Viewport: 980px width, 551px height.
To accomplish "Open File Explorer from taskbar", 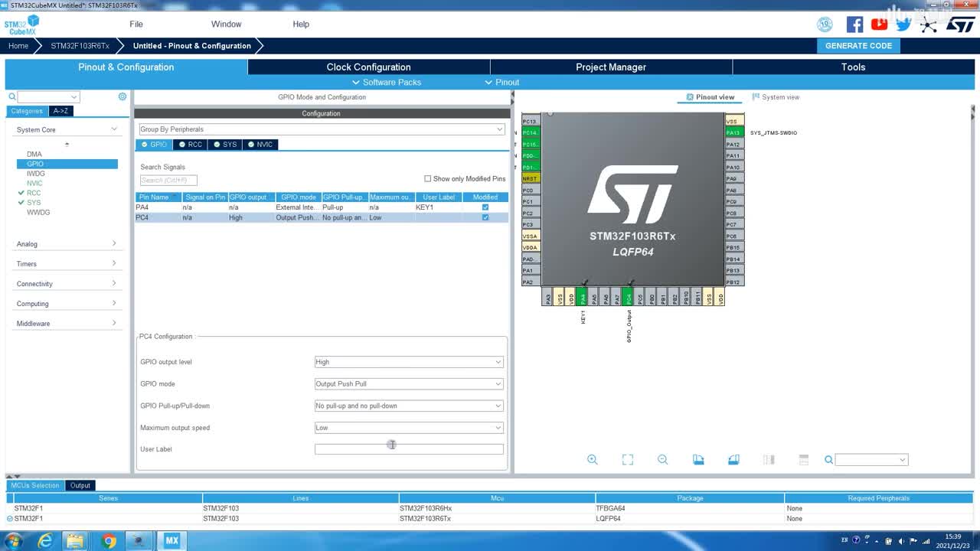I will point(75,541).
